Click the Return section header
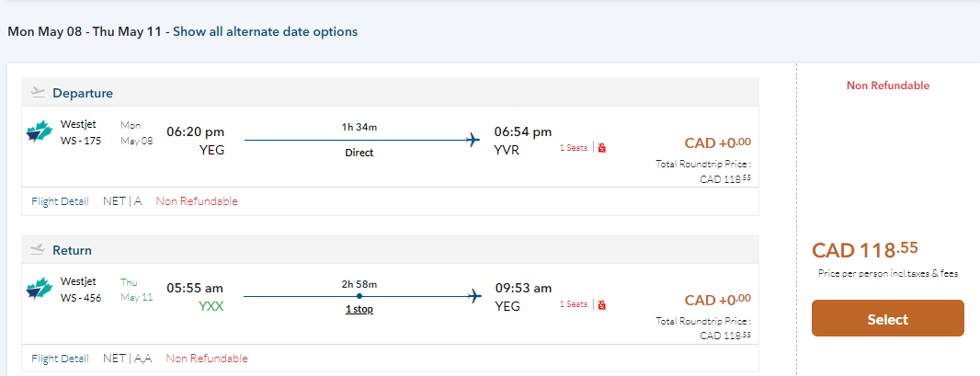The image size is (980, 376). tap(72, 250)
